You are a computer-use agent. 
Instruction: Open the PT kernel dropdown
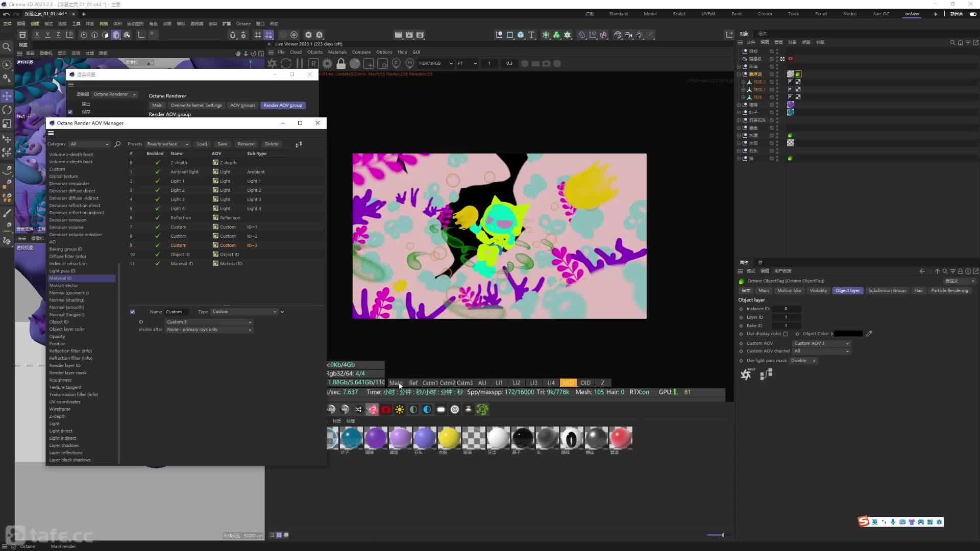coord(467,63)
